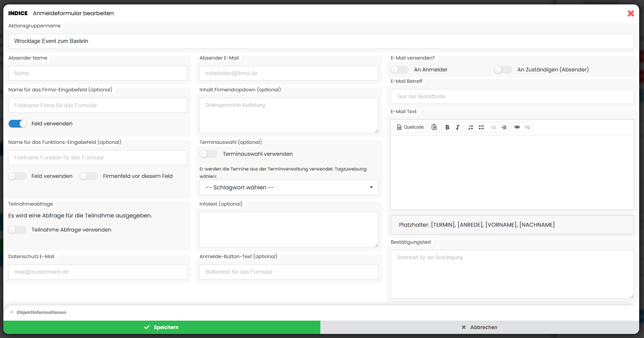The height and width of the screenshot is (338, 644).
Task: Insert a numbered list in editor
Action: (x=471, y=127)
